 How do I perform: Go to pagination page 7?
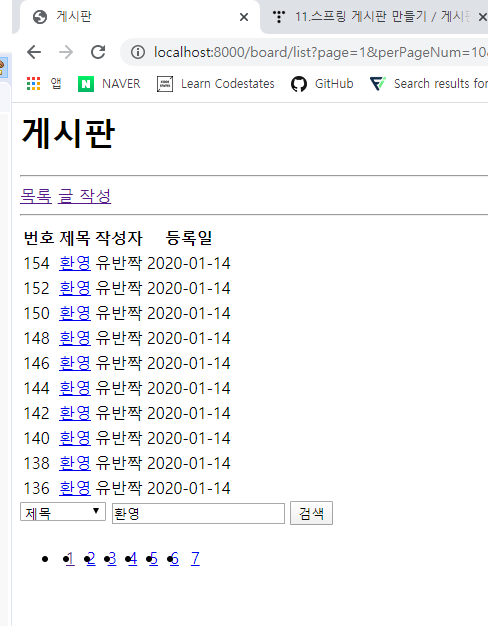click(195, 558)
